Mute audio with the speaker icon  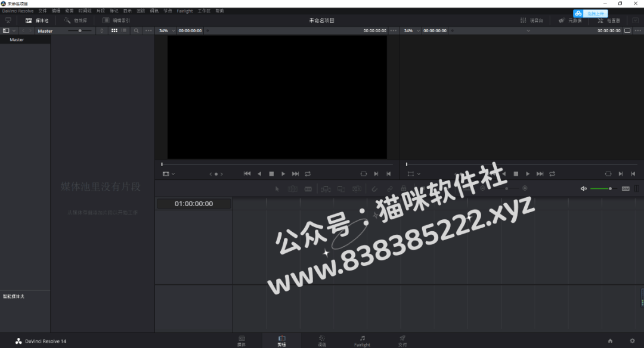[x=583, y=189]
